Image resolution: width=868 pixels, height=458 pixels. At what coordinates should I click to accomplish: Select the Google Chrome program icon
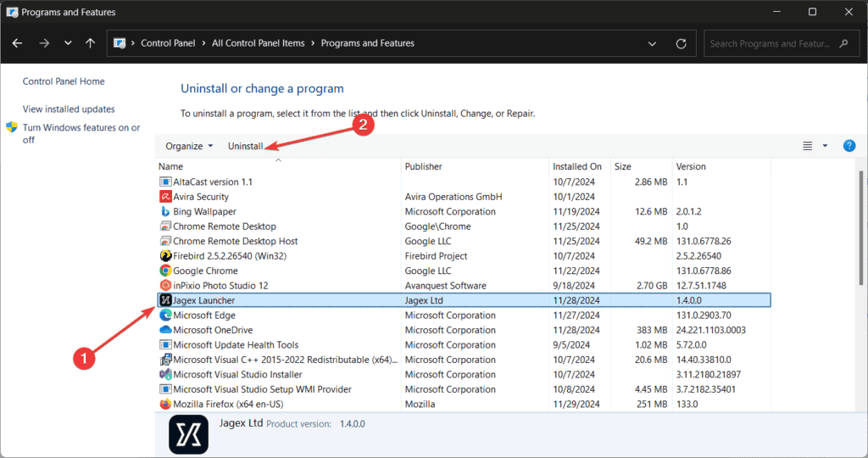[165, 271]
